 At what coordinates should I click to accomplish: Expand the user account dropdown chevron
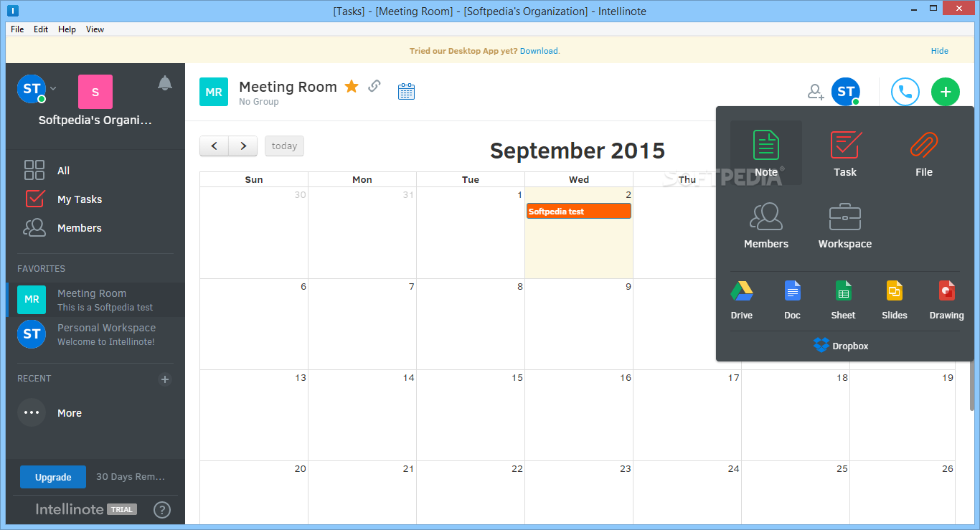pyautogui.click(x=53, y=89)
